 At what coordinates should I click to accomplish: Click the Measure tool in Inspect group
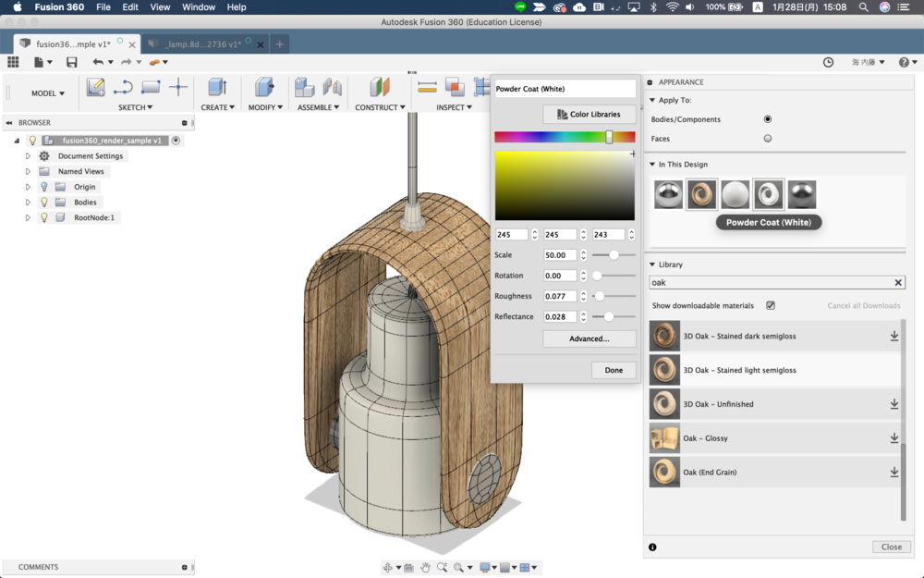[427, 87]
